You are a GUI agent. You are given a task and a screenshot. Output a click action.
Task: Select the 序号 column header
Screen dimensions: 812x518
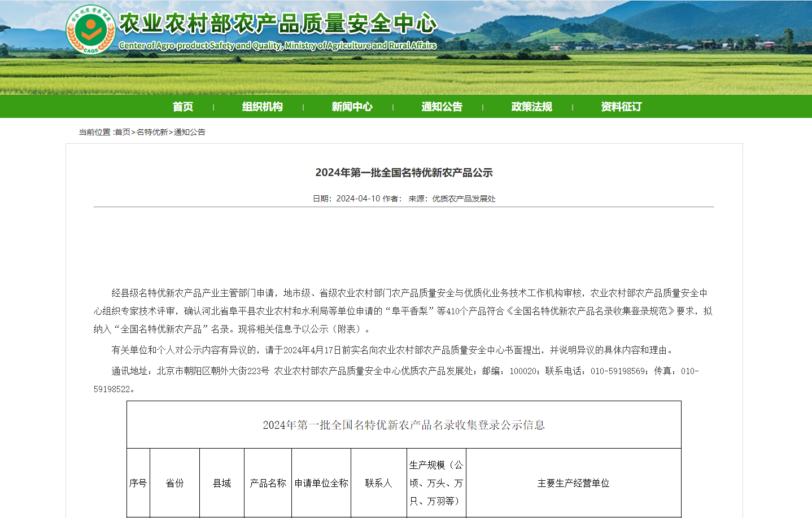(x=138, y=483)
